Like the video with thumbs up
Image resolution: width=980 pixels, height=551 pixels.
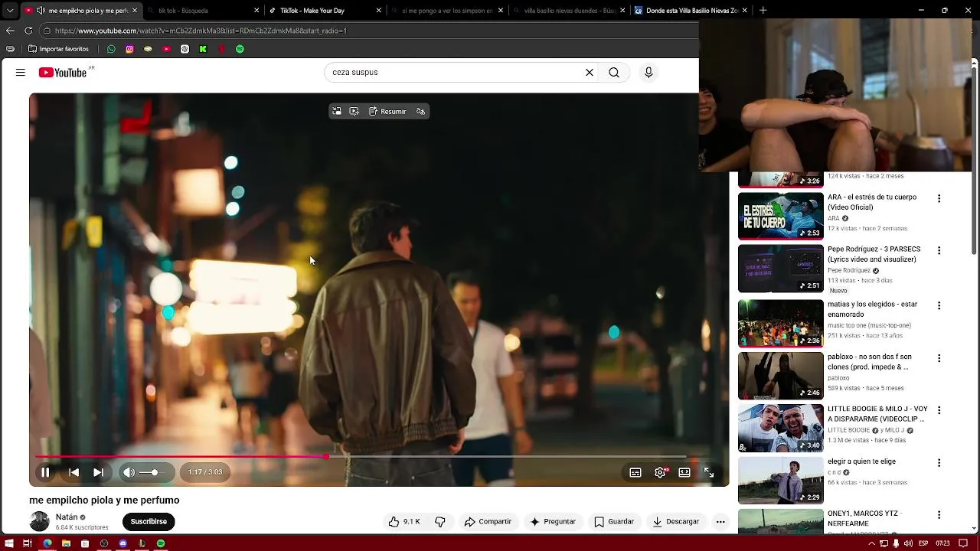click(x=403, y=522)
